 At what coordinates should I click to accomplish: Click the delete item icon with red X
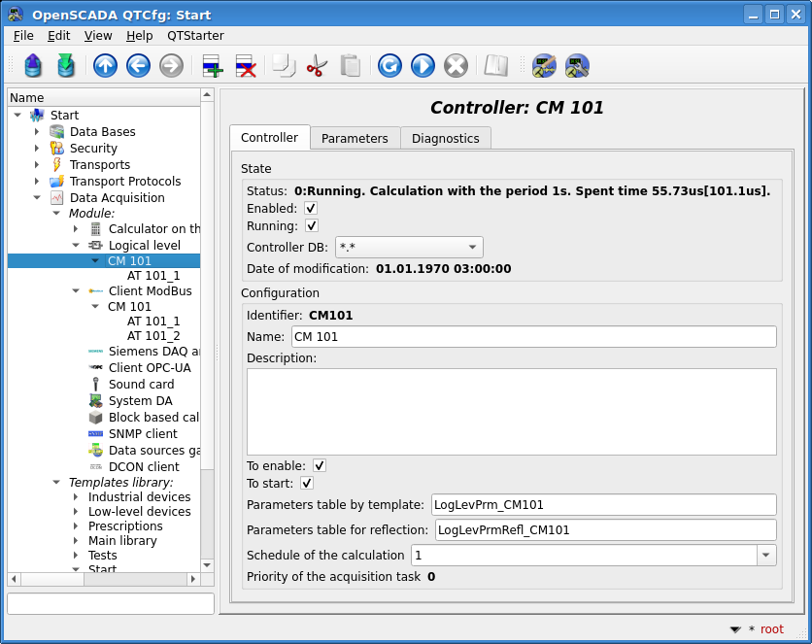pyautogui.click(x=246, y=66)
